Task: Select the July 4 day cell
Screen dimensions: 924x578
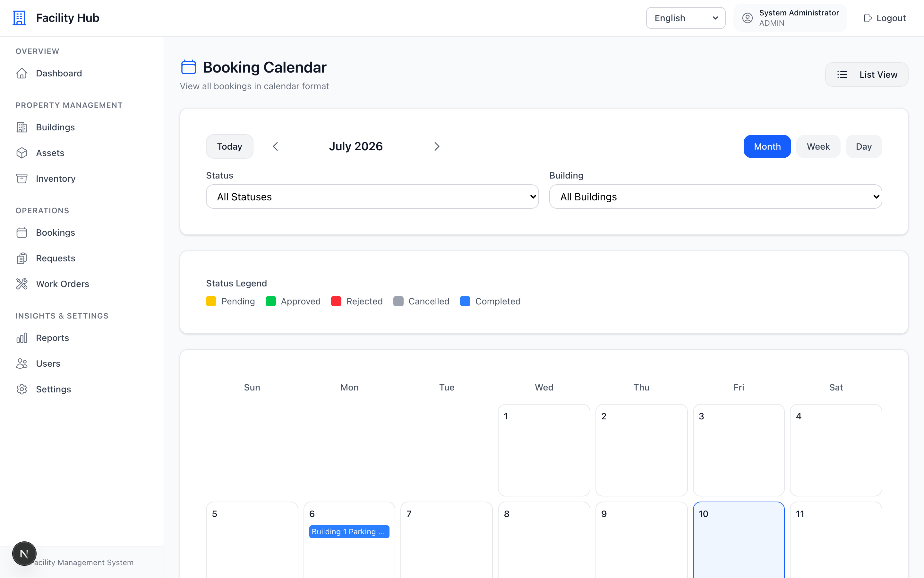Action: (x=836, y=450)
